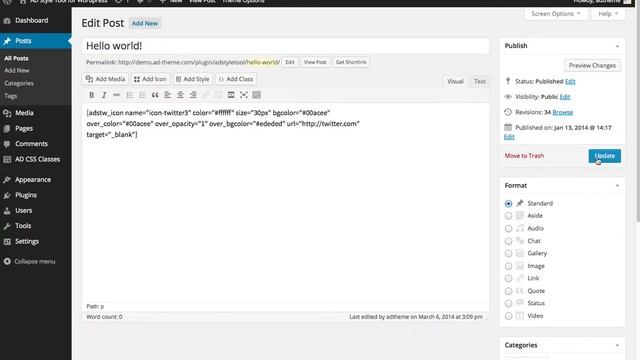Edit the permalink slug
Screen dimensions: 640x360
[x=290, y=62]
